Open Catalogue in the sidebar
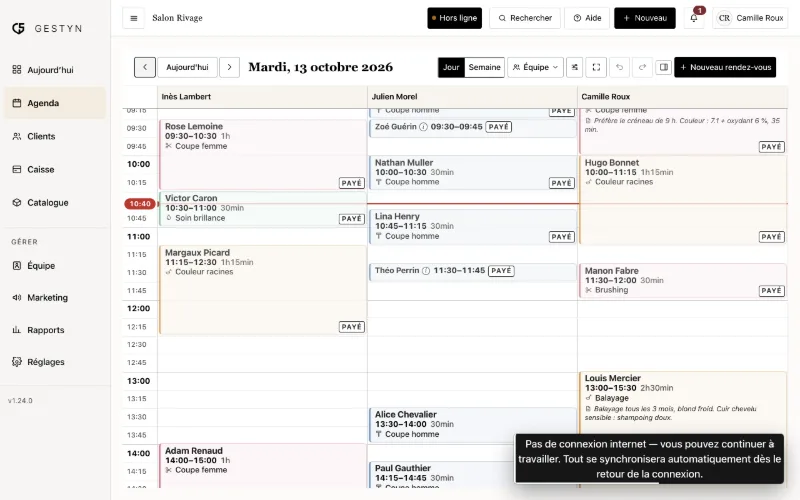The image size is (800, 500). [x=55, y=203]
